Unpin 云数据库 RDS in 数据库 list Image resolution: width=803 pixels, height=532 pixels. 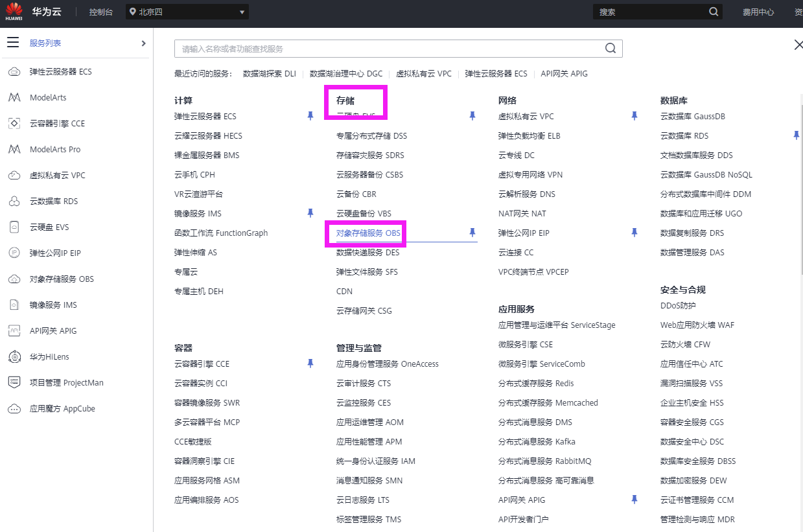[x=797, y=135]
